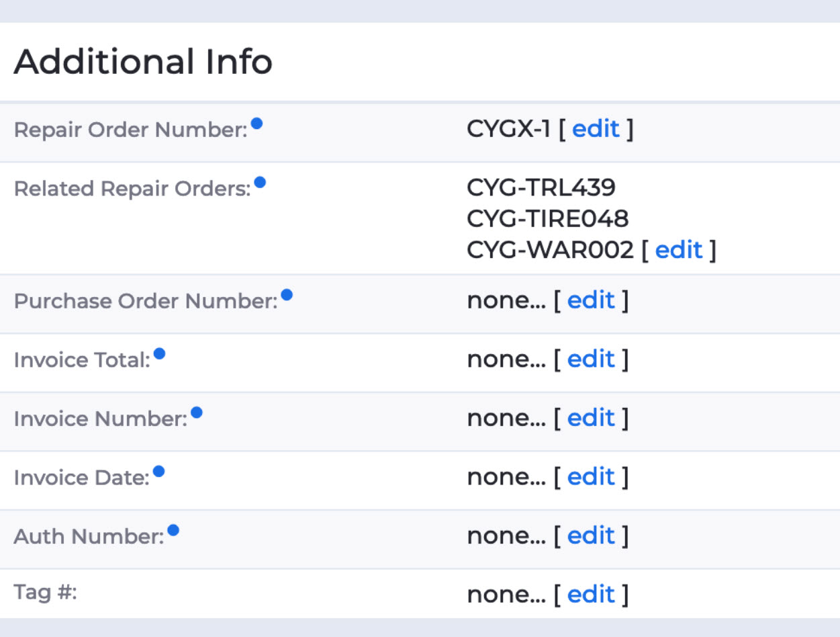Click the blue dot beside Repair Order Number
The width and height of the screenshot is (840, 637).
point(256,123)
